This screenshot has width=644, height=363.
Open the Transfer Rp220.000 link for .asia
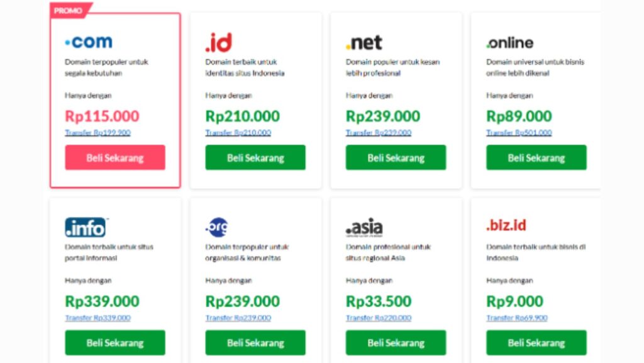pos(379,318)
